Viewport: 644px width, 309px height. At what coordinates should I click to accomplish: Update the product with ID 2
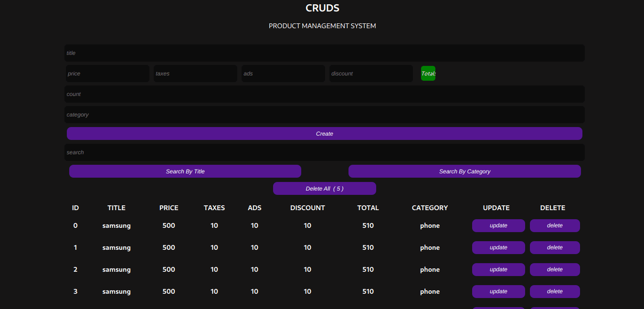(x=498, y=269)
